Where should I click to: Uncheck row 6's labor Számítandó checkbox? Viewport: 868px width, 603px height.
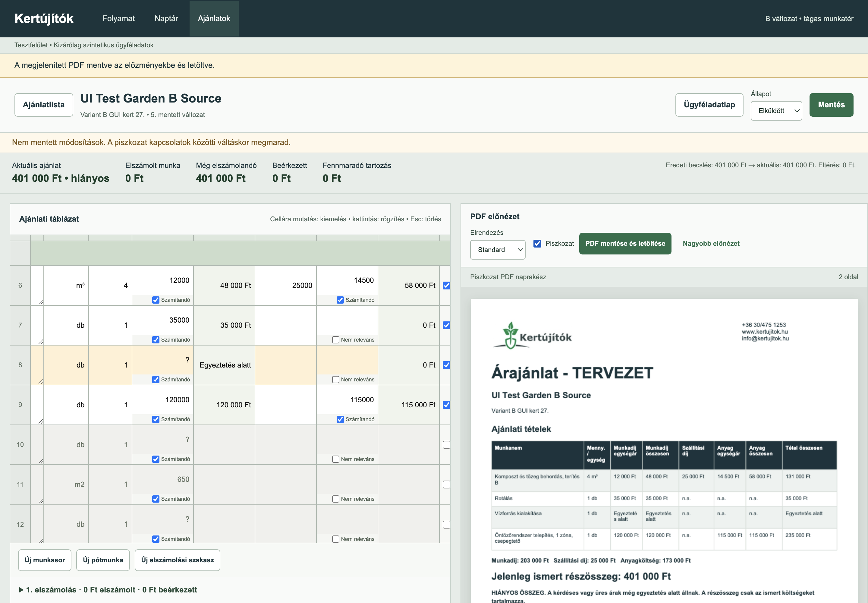pyautogui.click(x=156, y=300)
